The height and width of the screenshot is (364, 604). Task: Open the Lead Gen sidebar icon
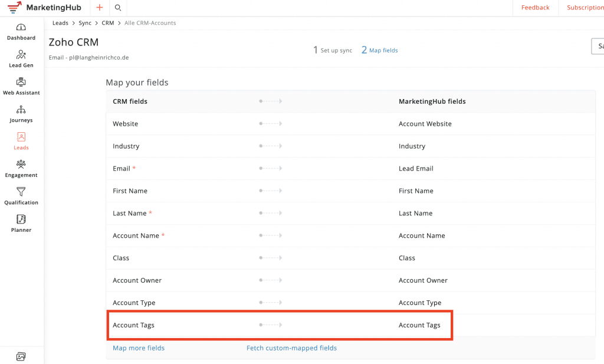point(21,55)
